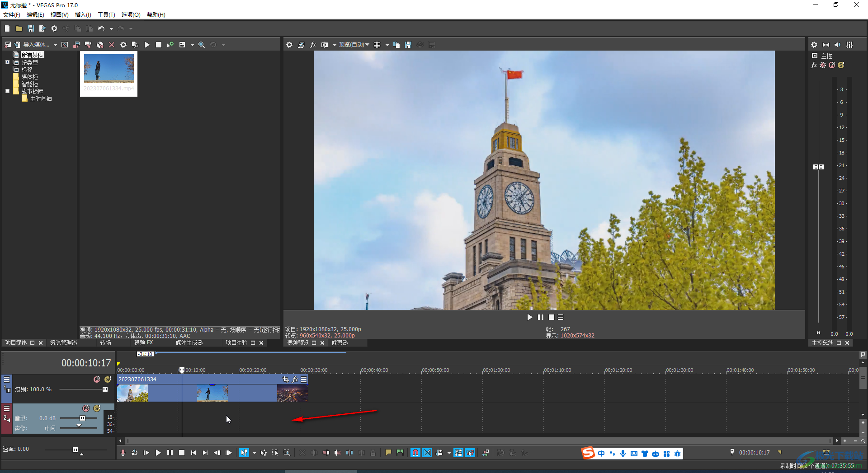
Task: Open the media FX icon in Project Media
Action: pos(135,45)
